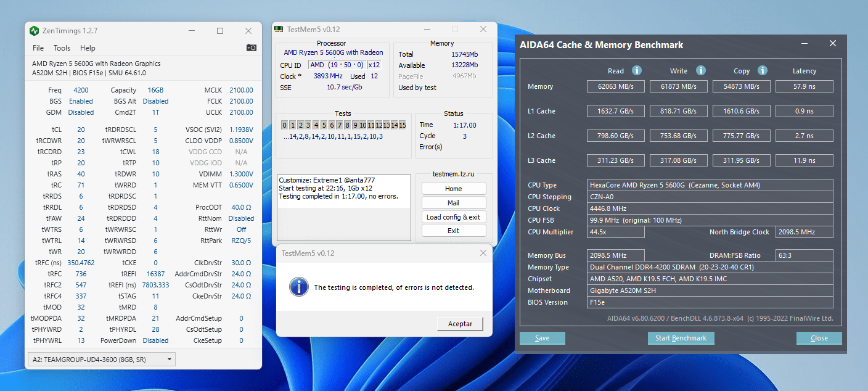Click the CPU ID field showing AMD (19·50·0)

337,65
